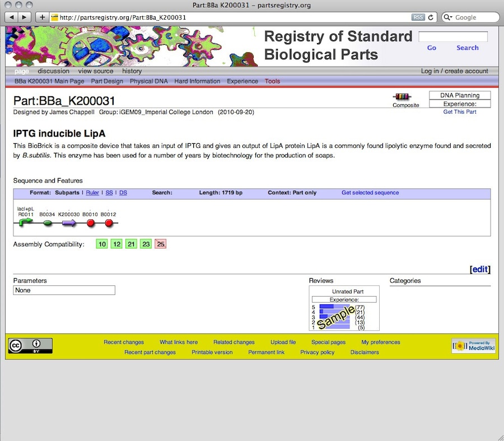Open the discussion tab

click(54, 71)
